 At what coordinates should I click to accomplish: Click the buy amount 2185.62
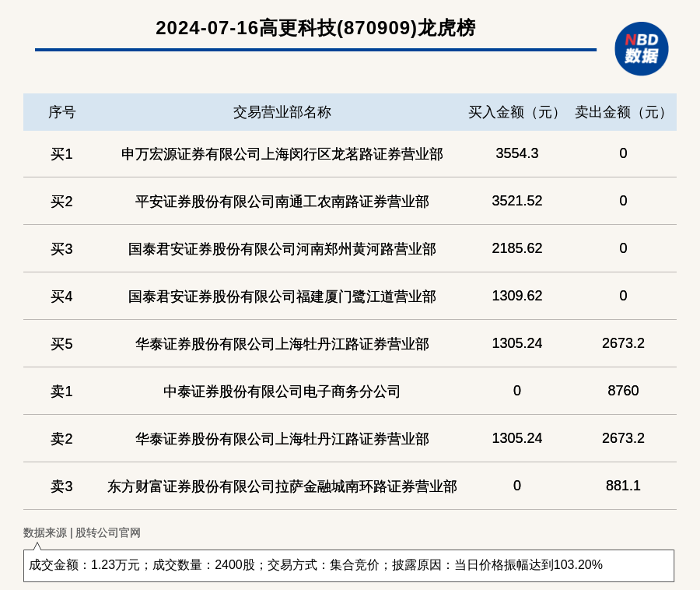point(517,248)
